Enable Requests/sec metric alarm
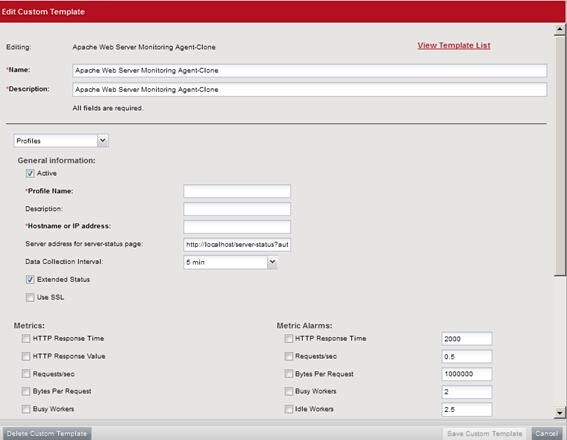This screenshot has width=567, height=440. (x=289, y=356)
